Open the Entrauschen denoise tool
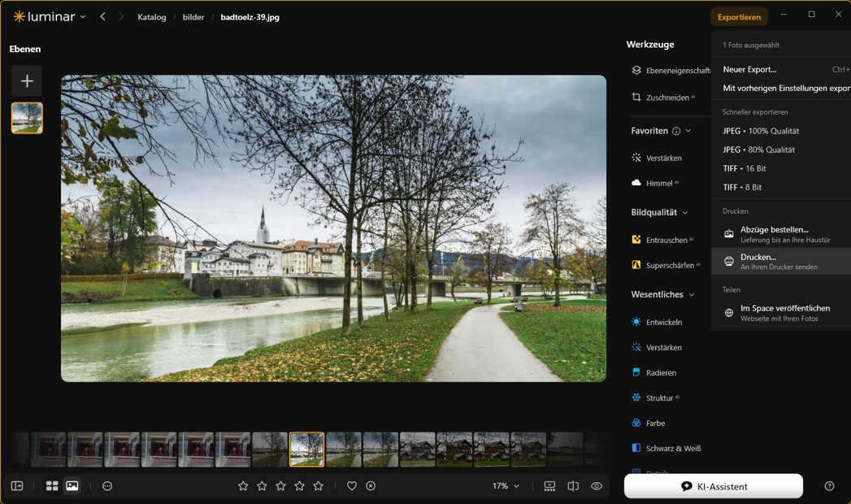This screenshot has height=504, width=851. [x=662, y=240]
